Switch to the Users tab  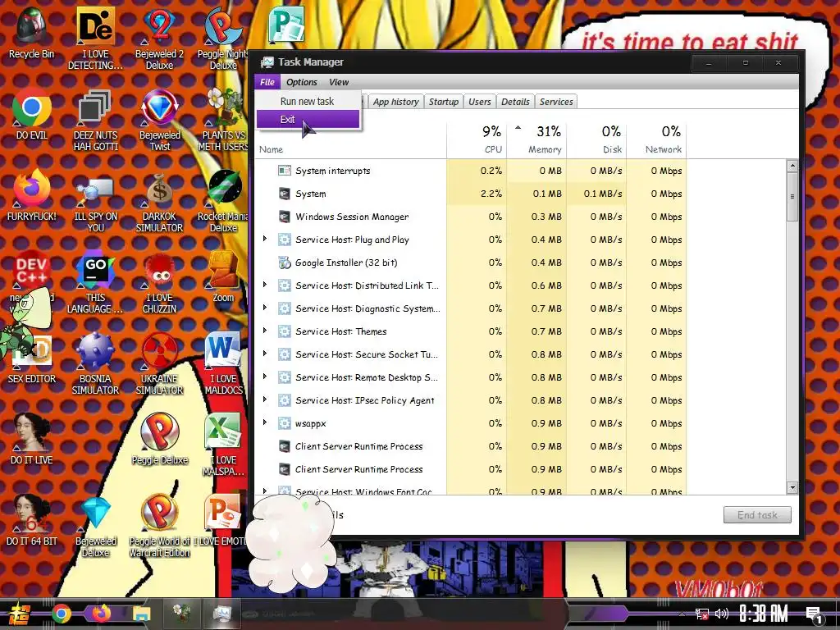coord(479,101)
